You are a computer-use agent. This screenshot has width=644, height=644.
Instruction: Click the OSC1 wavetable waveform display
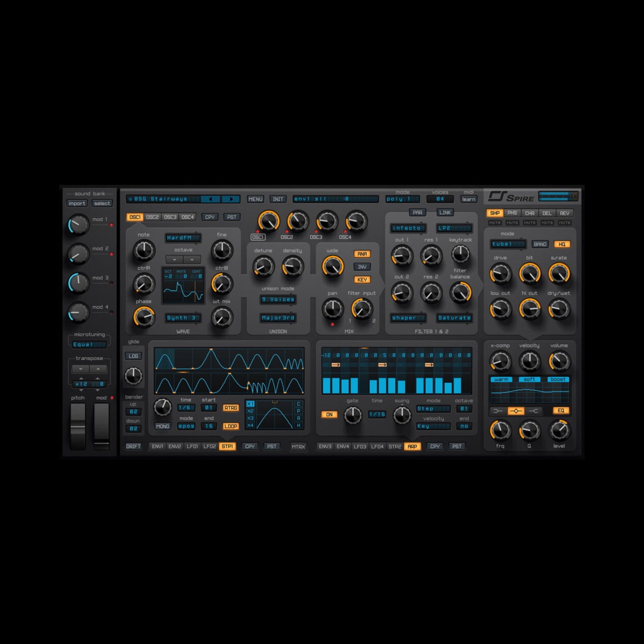coord(183,286)
